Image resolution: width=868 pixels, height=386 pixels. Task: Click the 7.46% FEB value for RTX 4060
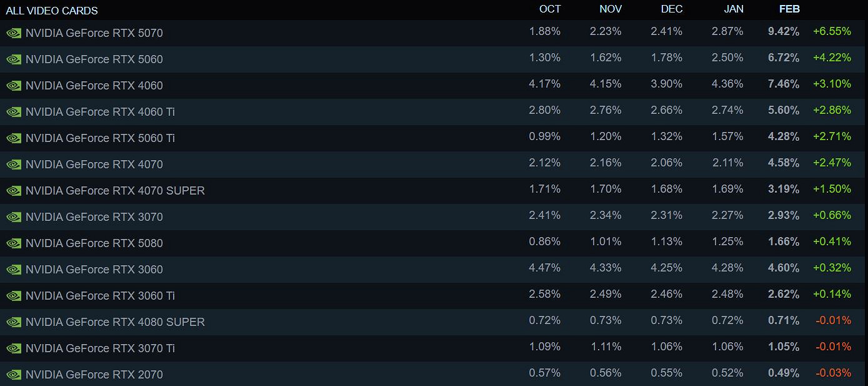point(783,84)
